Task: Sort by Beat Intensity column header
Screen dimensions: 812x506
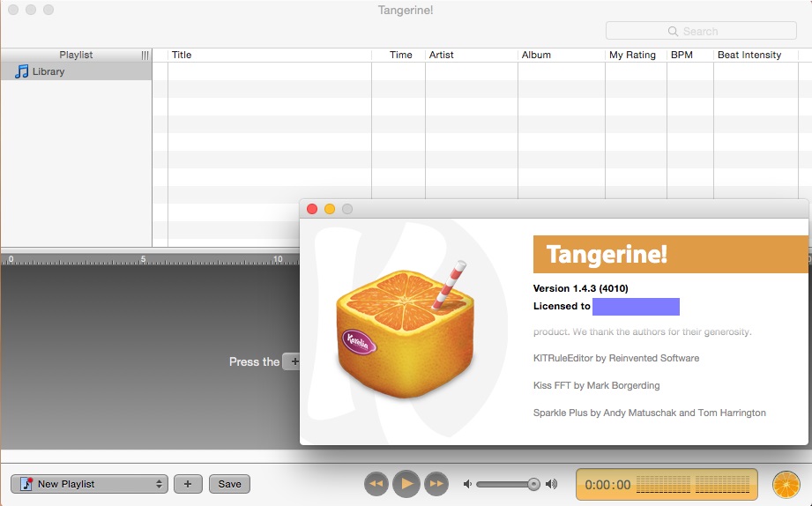Action: pyautogui.click(x=756, y=55)
